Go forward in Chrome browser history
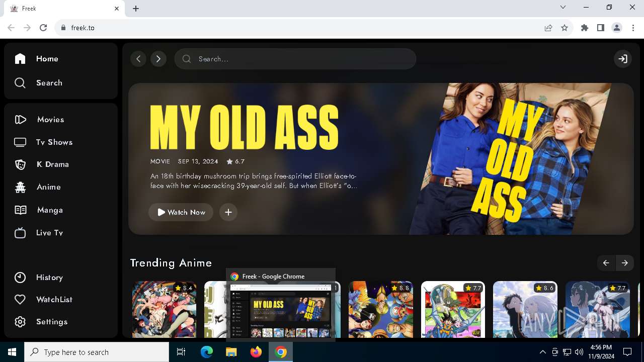 tap(27, 28)
